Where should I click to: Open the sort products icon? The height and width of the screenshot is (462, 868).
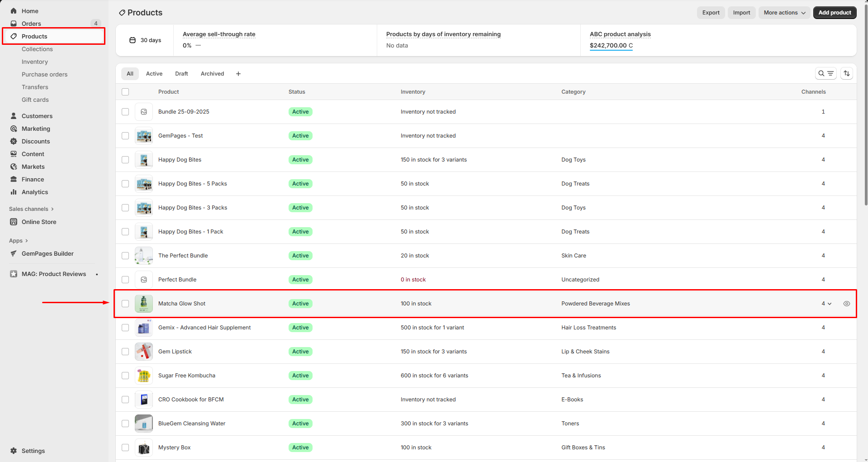click(x=847, y=73)
